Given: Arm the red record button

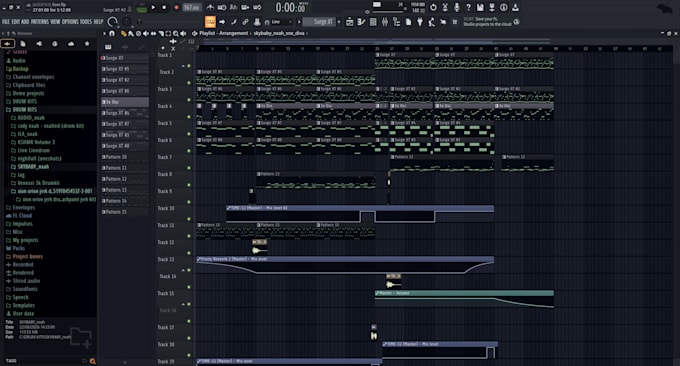Looking at the screenshot, I should point(176,7).
